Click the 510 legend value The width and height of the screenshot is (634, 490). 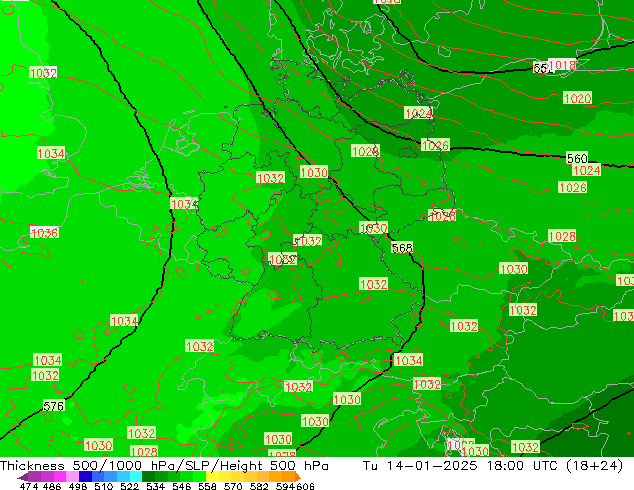click(x=104, y=486)
